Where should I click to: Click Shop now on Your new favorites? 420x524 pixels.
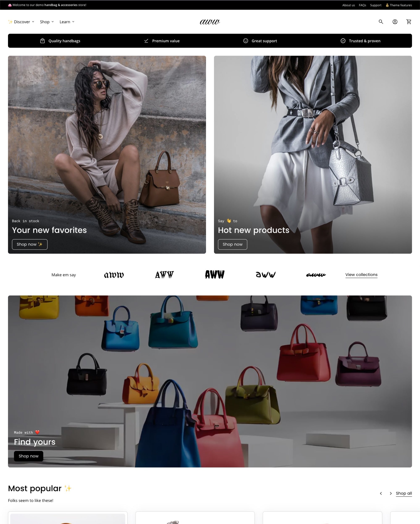29,244
